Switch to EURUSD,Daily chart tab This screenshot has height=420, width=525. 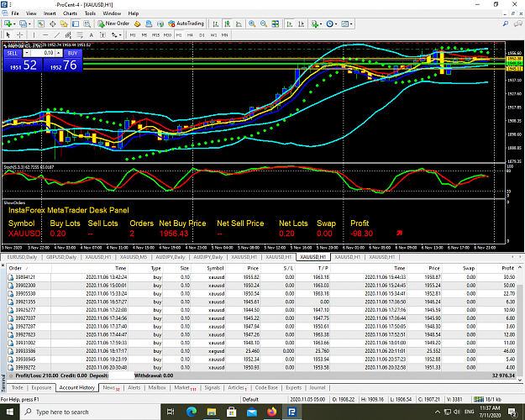pyautogui.click(x=22, y=257)
